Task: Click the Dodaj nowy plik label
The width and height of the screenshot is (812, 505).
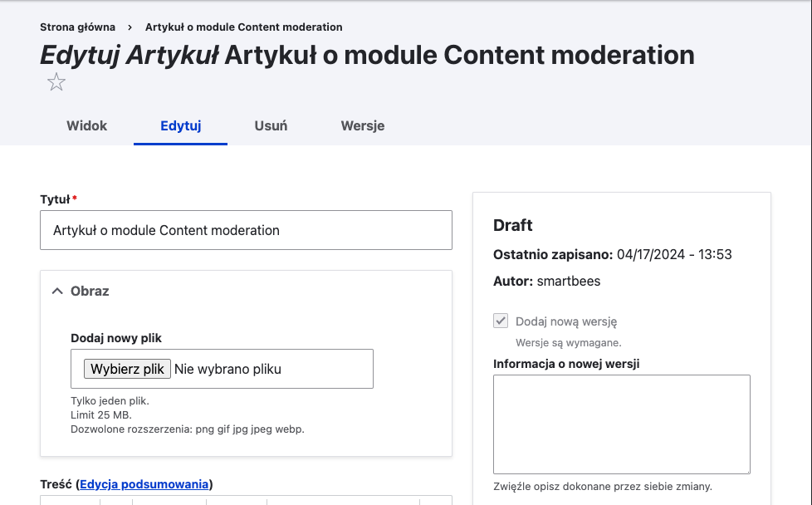Action: coord(116,338)
